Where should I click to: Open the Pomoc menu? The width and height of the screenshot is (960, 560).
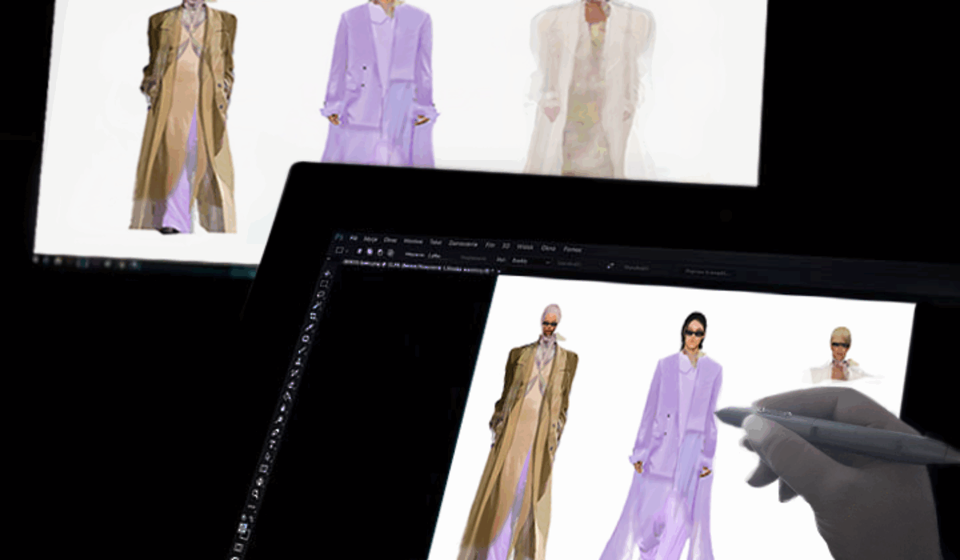(572, 250)
